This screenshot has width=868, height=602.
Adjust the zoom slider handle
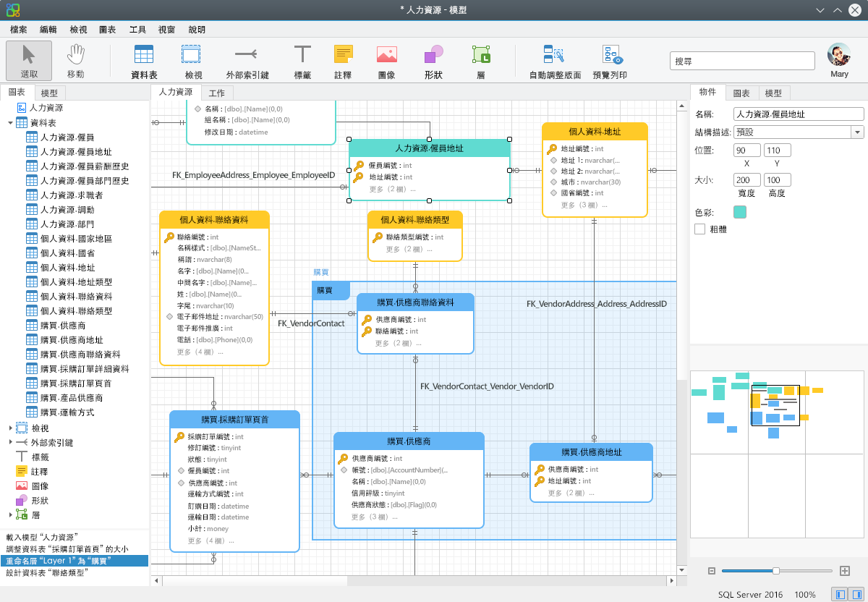point(776,571)
